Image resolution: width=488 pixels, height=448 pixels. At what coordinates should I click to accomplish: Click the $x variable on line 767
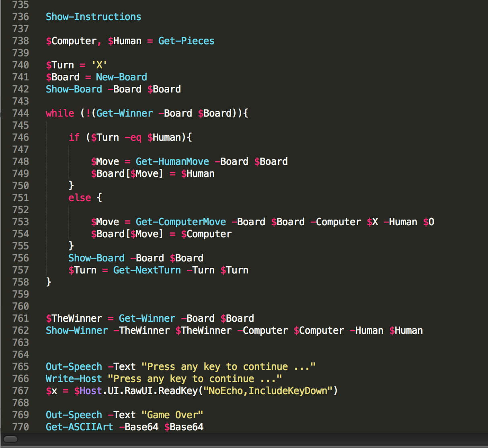click(51, 391)
